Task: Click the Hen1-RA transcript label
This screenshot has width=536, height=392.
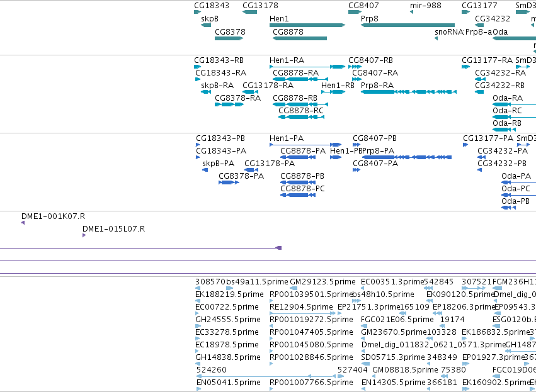Action: click(x=287, y=60)
